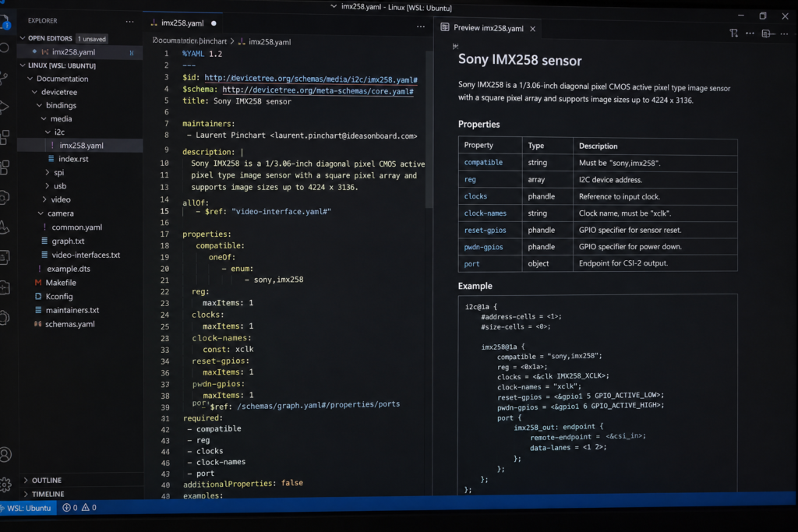Select imx258.yaml under Open Editors

point(80,52)
